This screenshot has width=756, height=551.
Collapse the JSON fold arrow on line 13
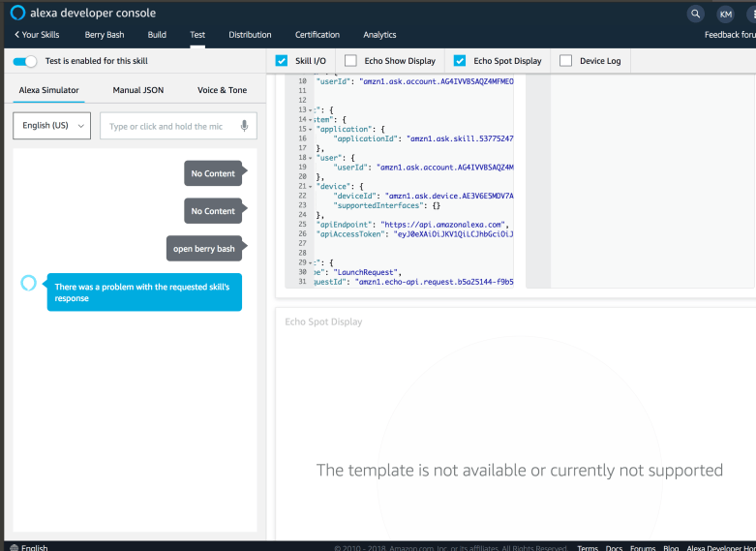point(310,110)
